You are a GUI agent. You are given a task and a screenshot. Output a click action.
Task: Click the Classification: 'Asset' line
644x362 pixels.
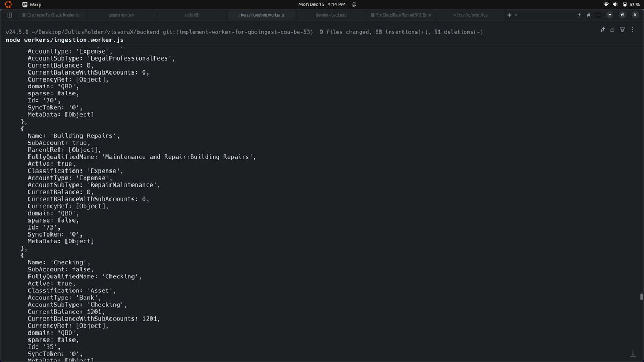click(72, 291)
